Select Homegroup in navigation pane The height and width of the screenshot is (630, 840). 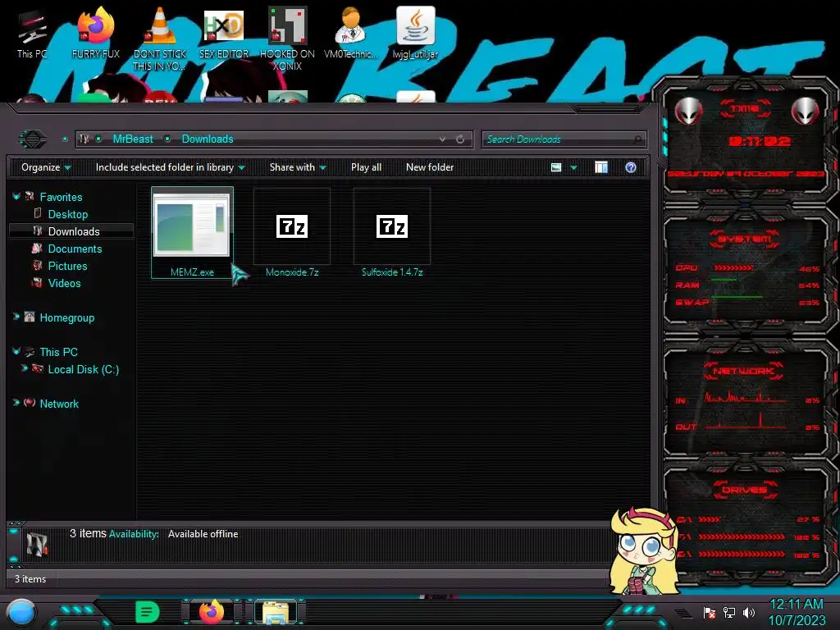pyautogui.click(x=67, y=317)
